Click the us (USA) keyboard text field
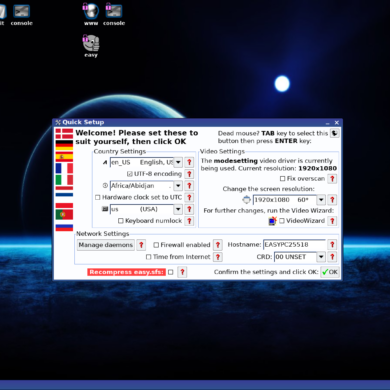 (x=142, y=209)
